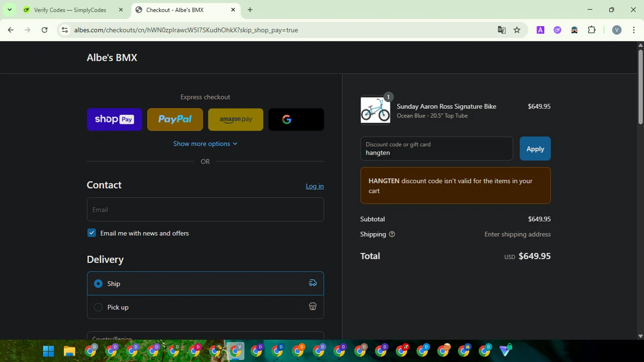Click the store pickup icon
This screenshot has height=362, width=644.
point(313,306)
